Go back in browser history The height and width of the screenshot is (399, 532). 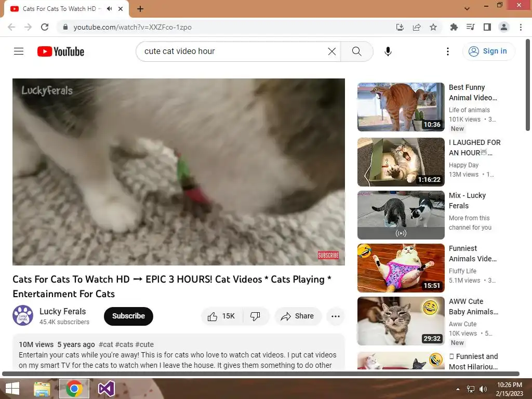coord(11,27)
